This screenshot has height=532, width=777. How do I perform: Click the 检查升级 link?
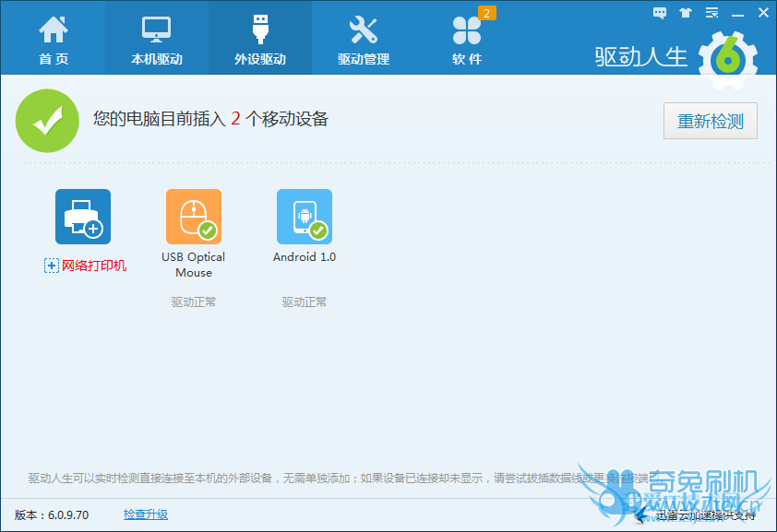[146, 514]
